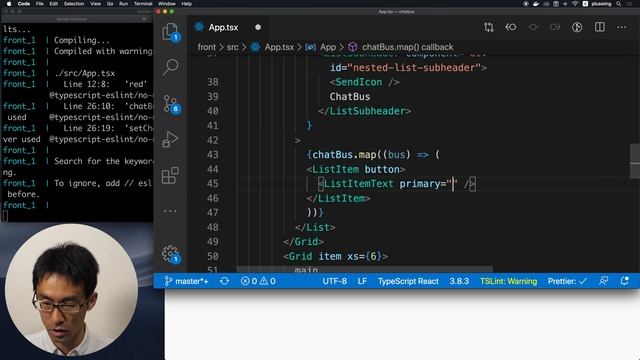Open Problems via errors and warnings count
The width and height of the screenshot is (640, 360).
[258, 281]
